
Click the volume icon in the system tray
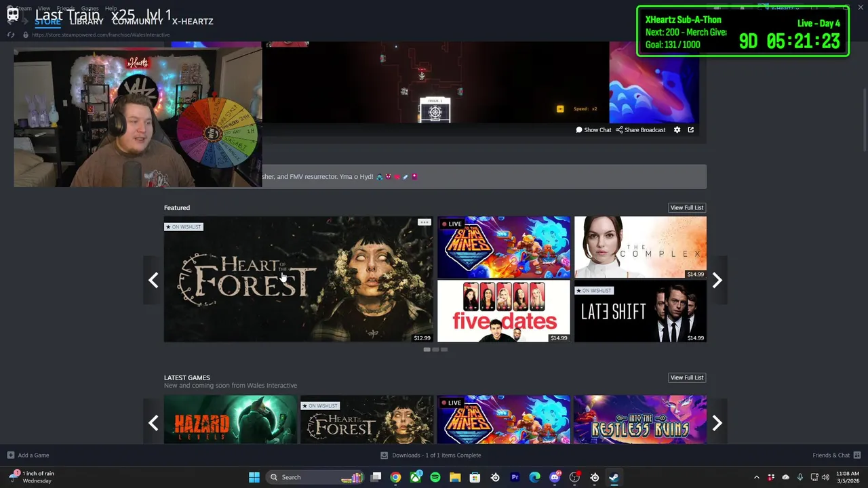tap(825, 477)
